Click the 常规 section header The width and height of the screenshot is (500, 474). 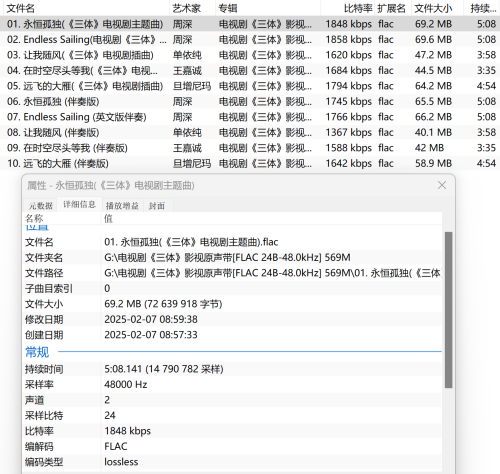[37, 352]
